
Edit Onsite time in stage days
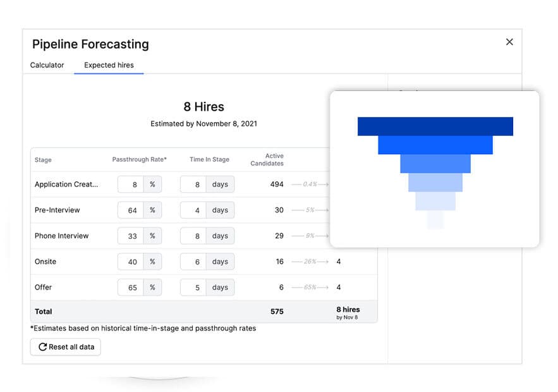[x=193, y=262]
